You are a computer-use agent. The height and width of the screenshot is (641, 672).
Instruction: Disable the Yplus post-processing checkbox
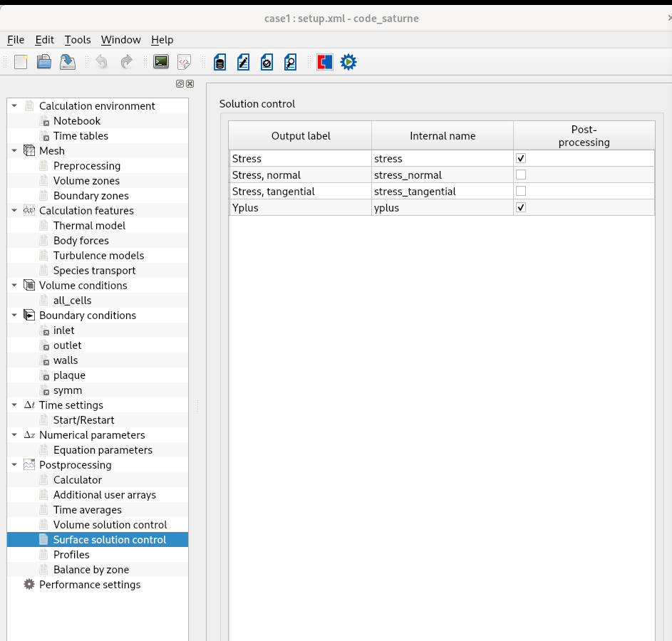(521, 207)
